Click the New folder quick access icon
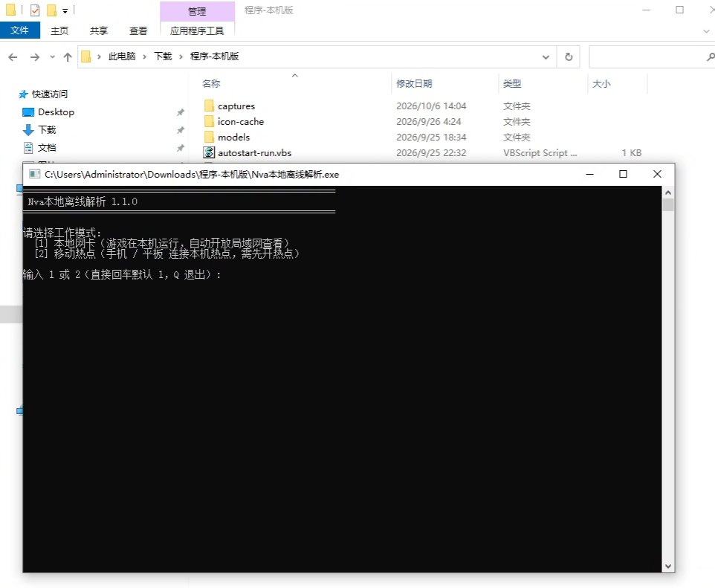The image size is (715, 588). click(52, 10)
